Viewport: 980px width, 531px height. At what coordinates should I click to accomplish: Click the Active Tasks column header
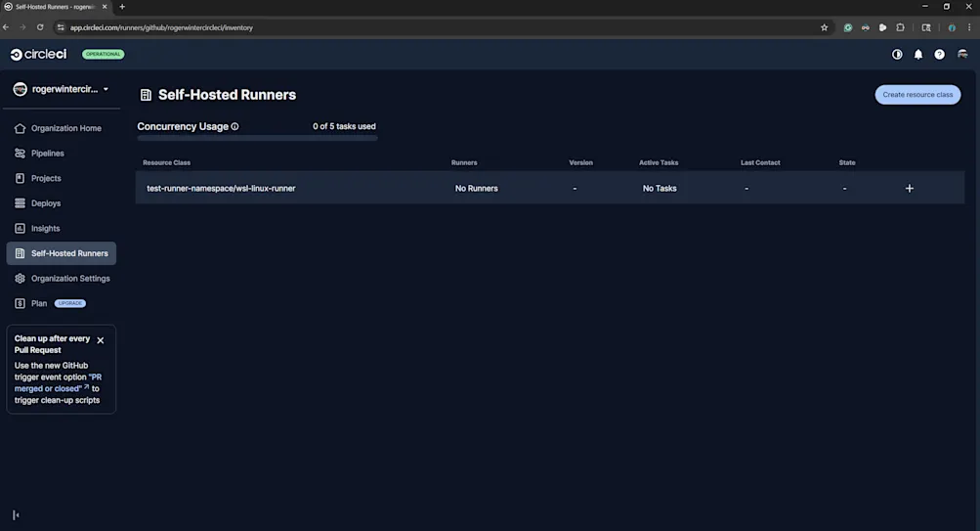click(x=659, y=162)
